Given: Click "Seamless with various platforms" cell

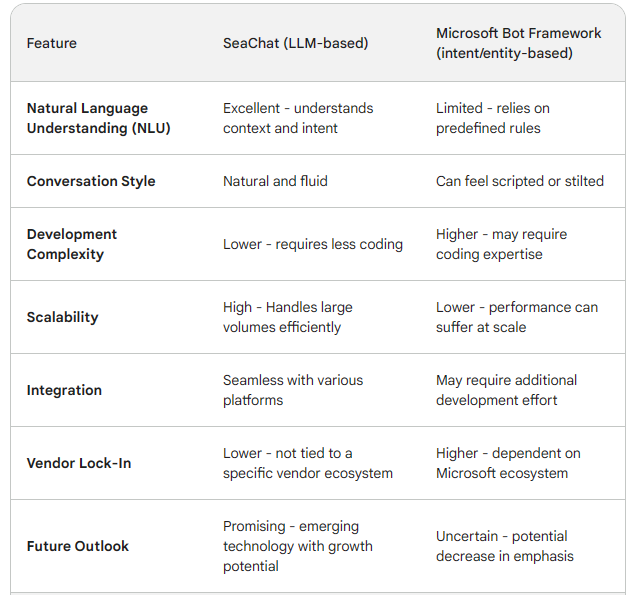Looking at the screenshot, I should tap(293, 390).
